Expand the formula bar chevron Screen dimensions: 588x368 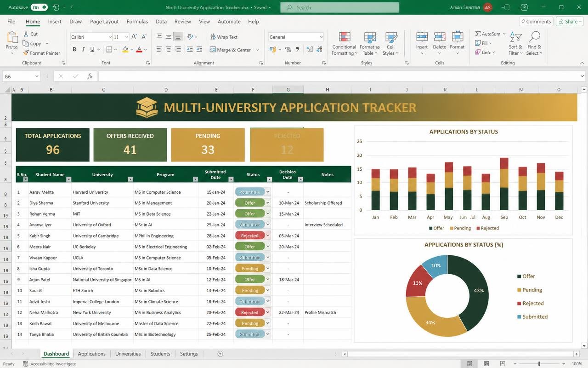pos(582,76)
